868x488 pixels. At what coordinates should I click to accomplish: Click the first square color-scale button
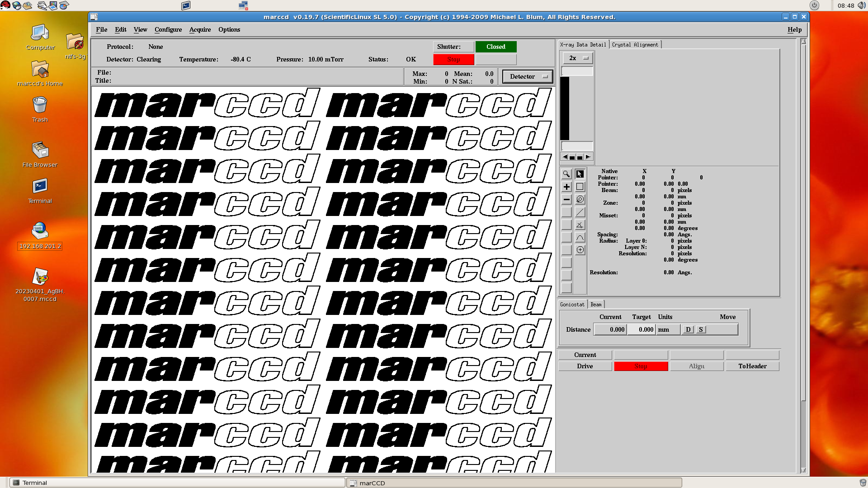point(572,157)
